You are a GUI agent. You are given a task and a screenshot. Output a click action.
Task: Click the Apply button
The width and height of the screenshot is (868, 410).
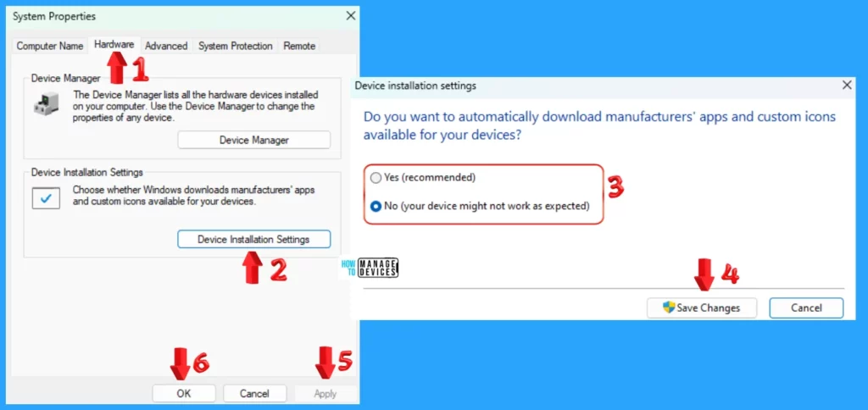(x=325, y=393)
